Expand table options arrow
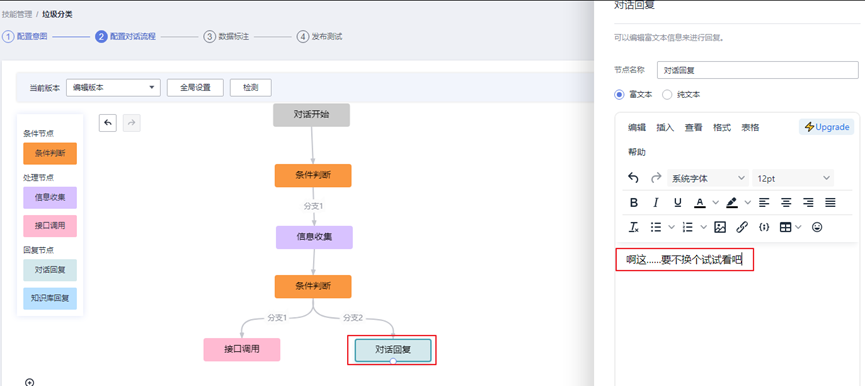 798,227
